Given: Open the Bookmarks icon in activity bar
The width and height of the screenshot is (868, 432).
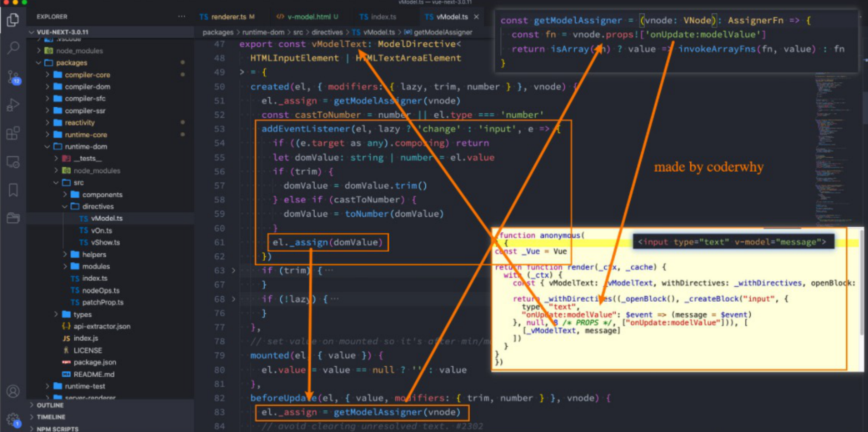Looking at the screenshot, I should tap(13, 190).
